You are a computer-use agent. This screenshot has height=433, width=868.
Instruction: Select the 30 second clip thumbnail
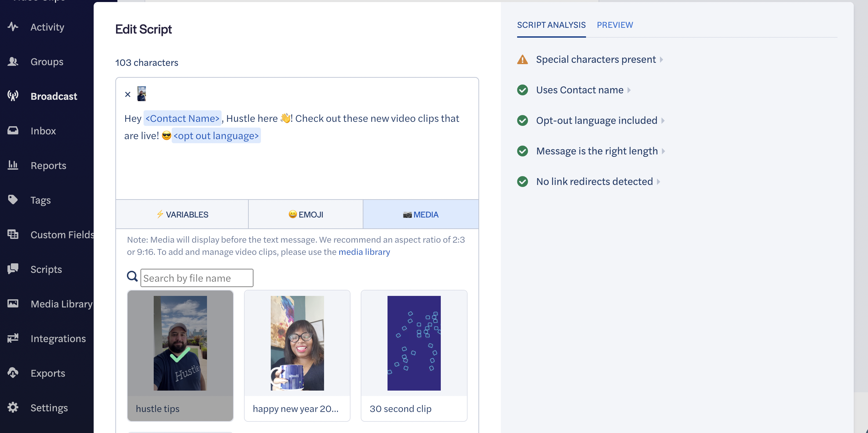point(414,343)
